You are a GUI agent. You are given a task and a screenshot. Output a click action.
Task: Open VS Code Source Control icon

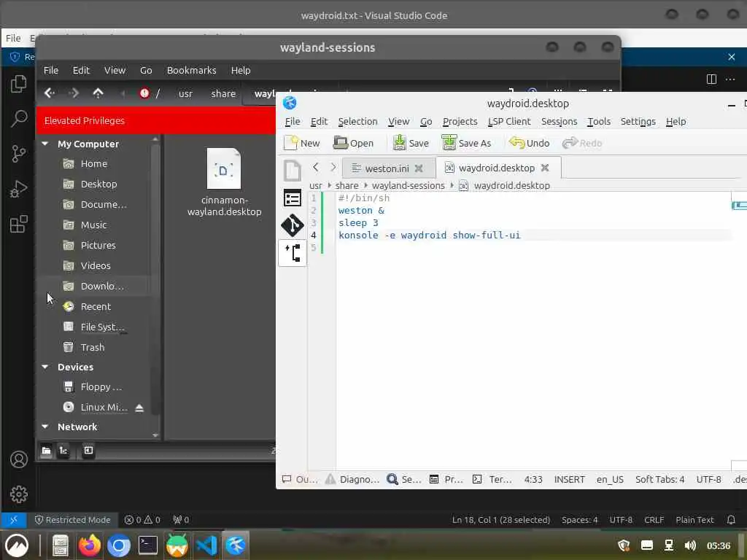[x=18, y=153]
